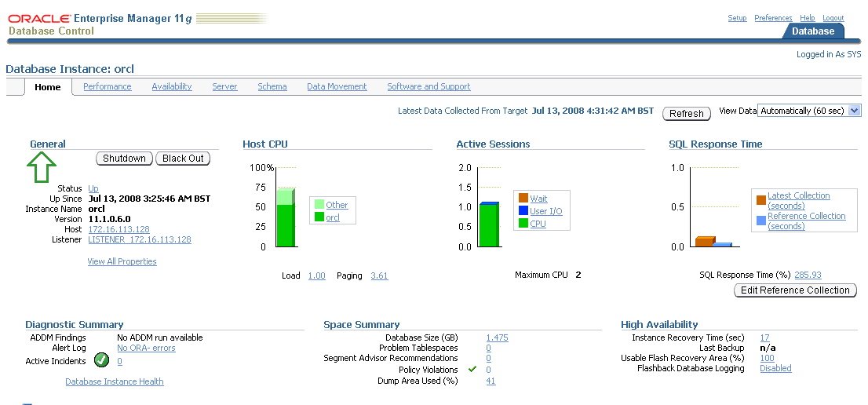Click View All Properties link

122,261
